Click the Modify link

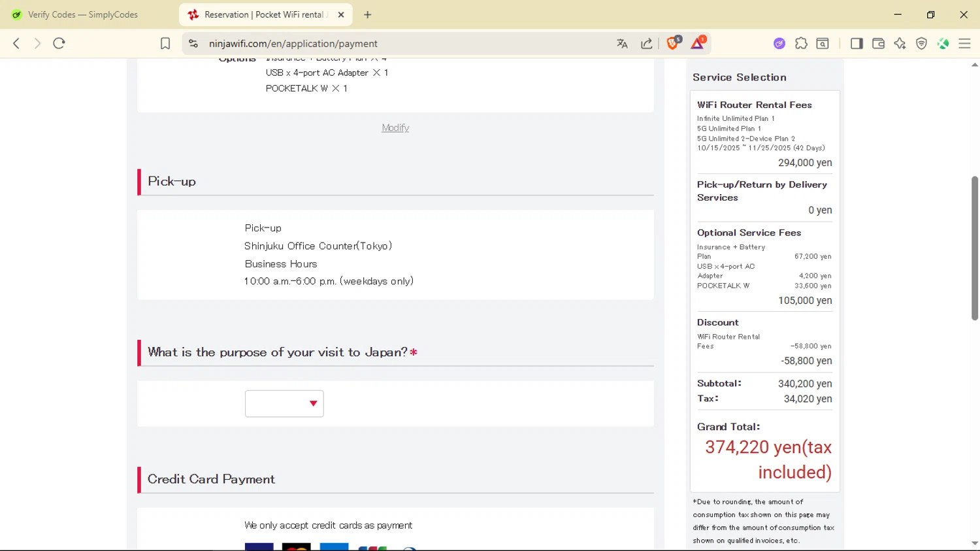tap(395, 127)
